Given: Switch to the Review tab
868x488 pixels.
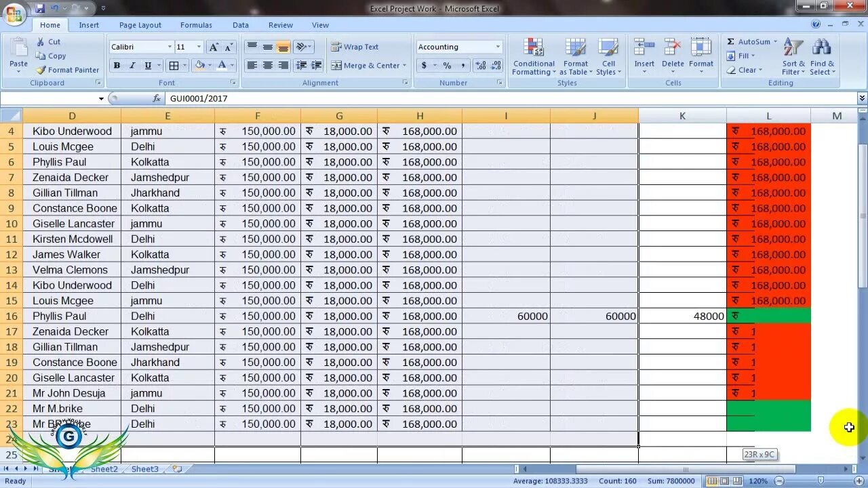Looking at the screenshot, I should tap(281, 25).
